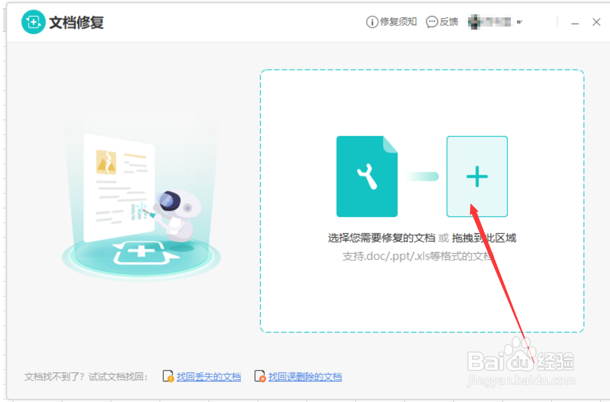
Task: Click icon beside 找回丢失的文档
Action: (168, 376)
